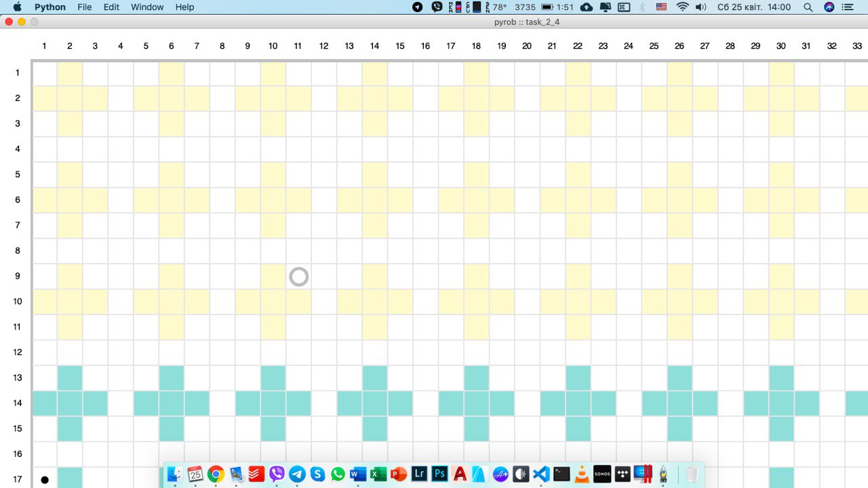The image size is (868, 488).
Task: Open the Sonos app in the Dock
Action: (602, 474)
